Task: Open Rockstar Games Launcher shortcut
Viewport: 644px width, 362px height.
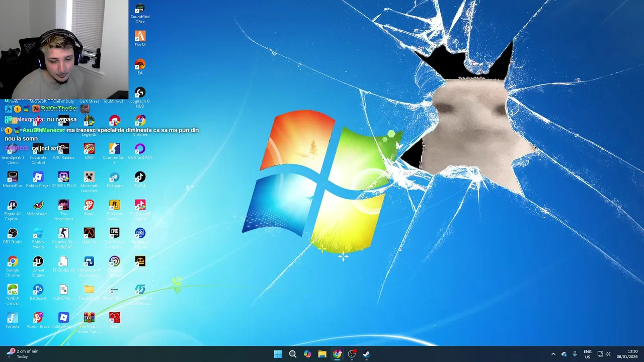Action: pyautogui.click(x=114, y=210)
